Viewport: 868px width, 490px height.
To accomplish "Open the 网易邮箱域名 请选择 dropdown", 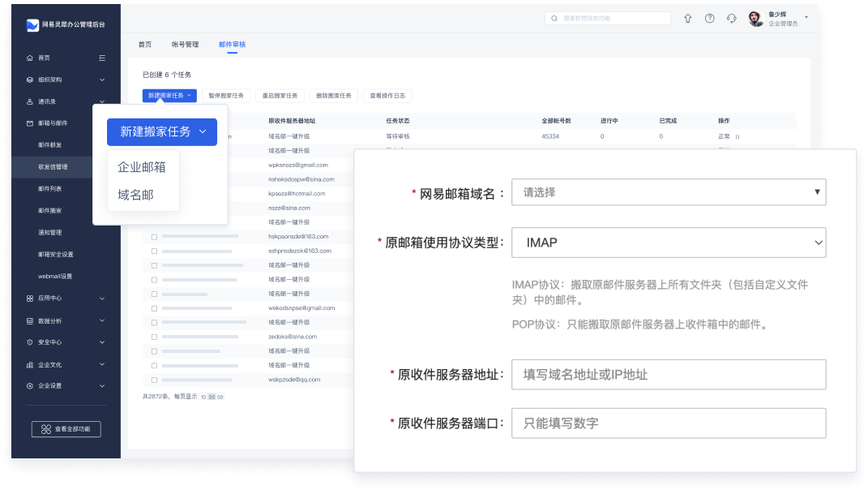I will click(x=669, y=192).
